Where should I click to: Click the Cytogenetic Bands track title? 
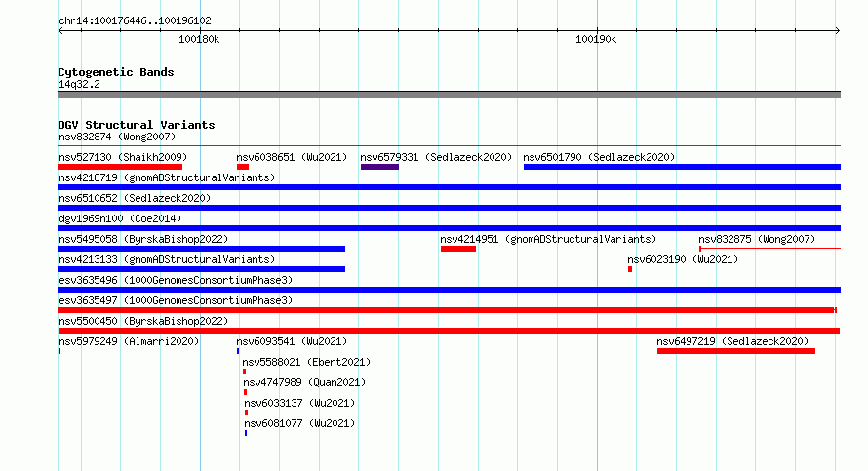116,72
